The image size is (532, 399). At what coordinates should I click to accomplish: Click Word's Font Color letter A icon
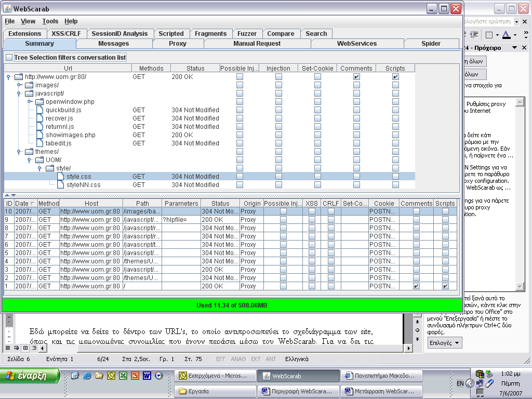(506, 34)
